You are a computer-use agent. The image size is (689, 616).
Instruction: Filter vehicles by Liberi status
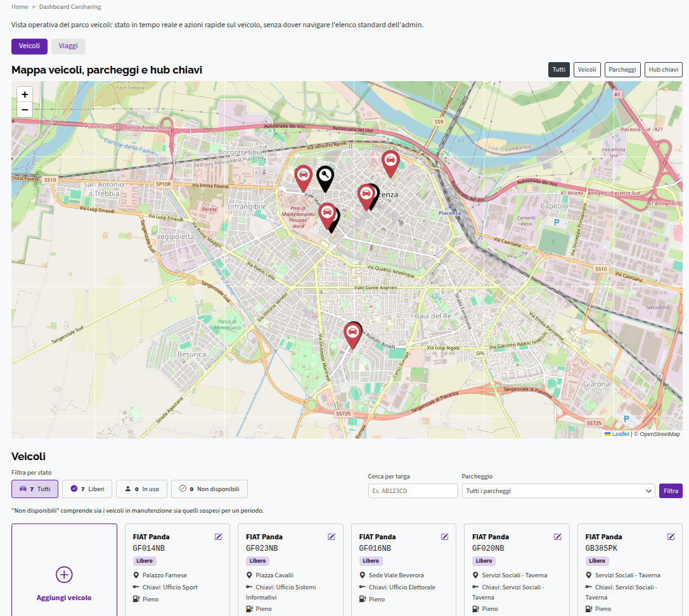coord(87,489)
